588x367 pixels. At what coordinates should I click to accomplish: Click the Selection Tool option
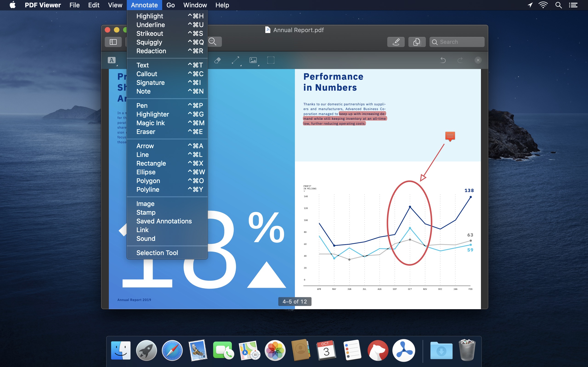click(157, 252)
